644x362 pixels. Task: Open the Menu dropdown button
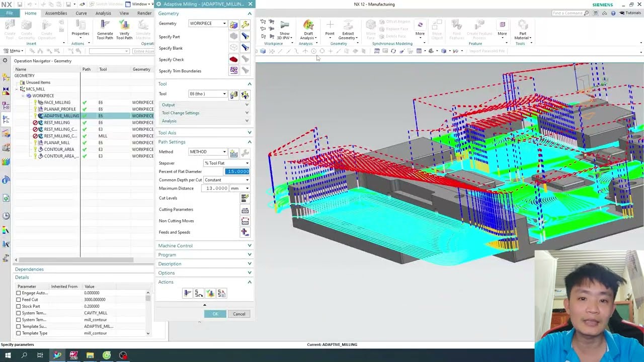(13, 51)
